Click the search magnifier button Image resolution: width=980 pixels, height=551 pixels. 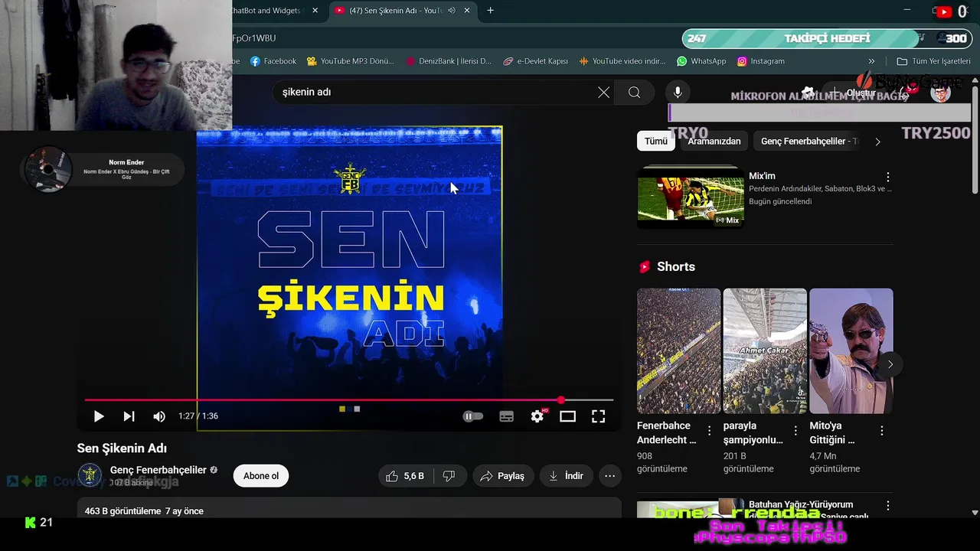[x=634, y=92]
